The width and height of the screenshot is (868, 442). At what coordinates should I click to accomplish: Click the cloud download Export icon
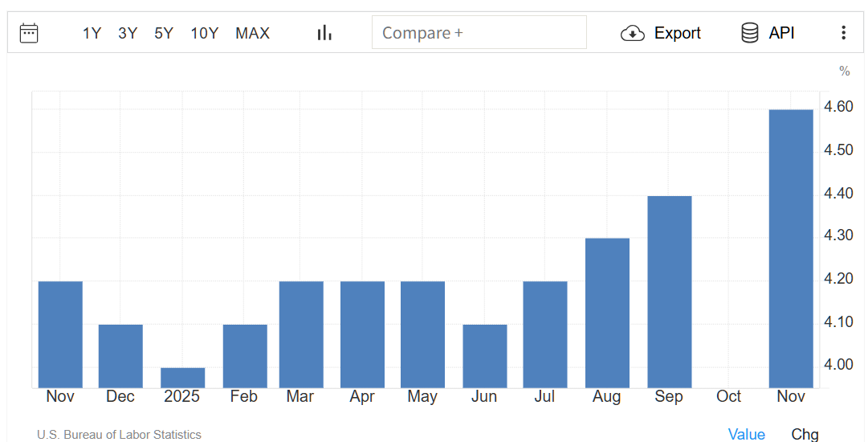(x=633, y=33)
